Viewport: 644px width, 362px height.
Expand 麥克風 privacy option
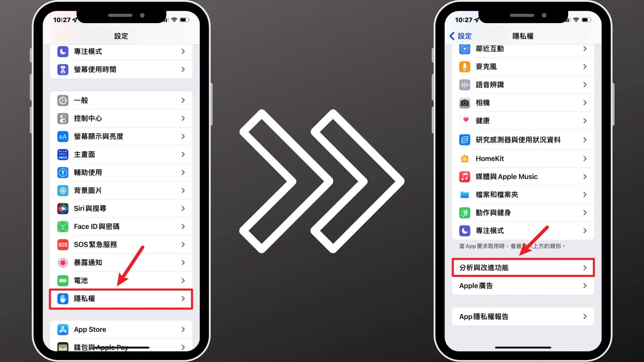coord(523,67)
